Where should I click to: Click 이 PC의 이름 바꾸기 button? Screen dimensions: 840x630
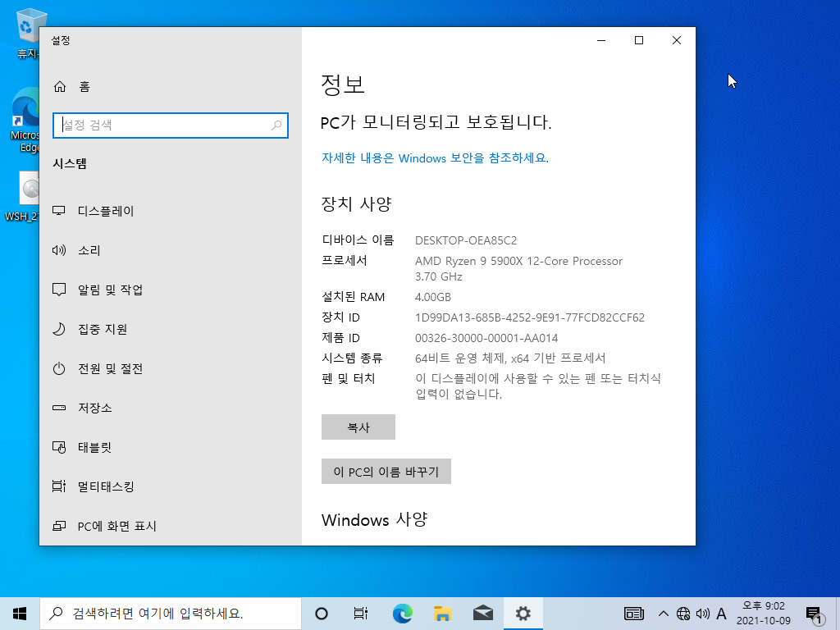click(x=386, y=472)
